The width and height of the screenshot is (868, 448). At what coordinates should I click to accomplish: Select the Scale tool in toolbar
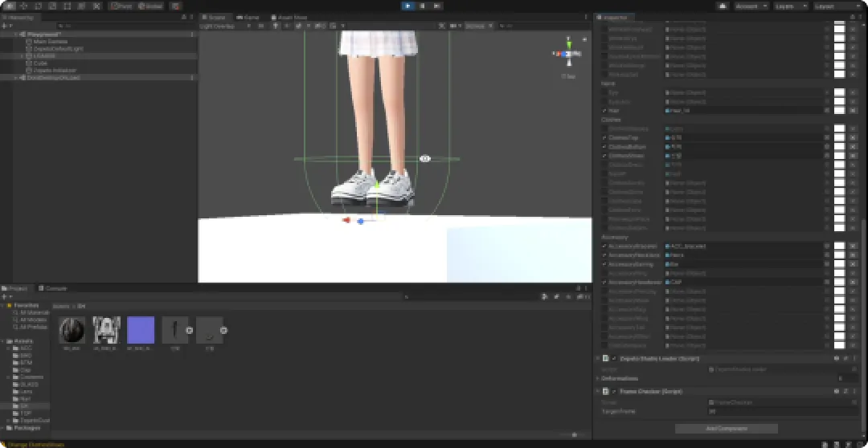(53, 6)
